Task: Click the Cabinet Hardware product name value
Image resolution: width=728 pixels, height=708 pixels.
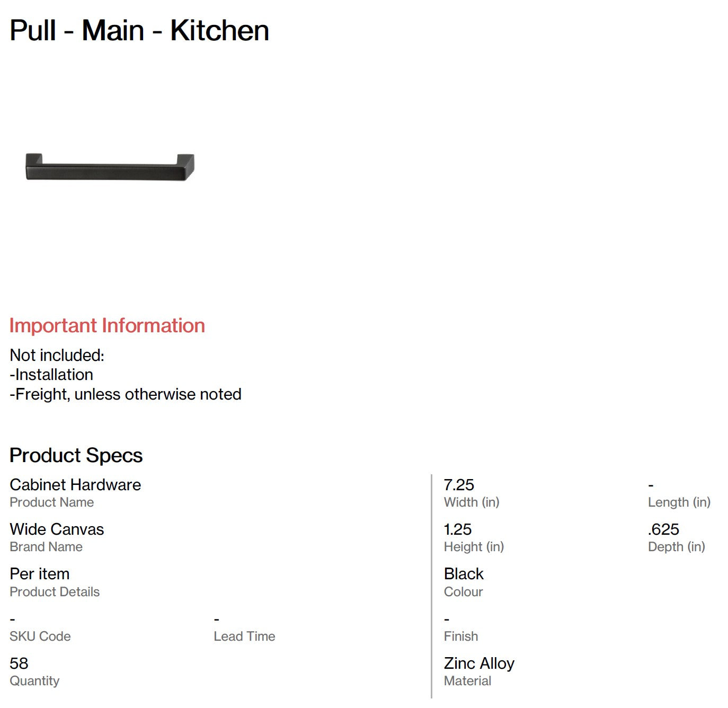Action: coord(75,484)
